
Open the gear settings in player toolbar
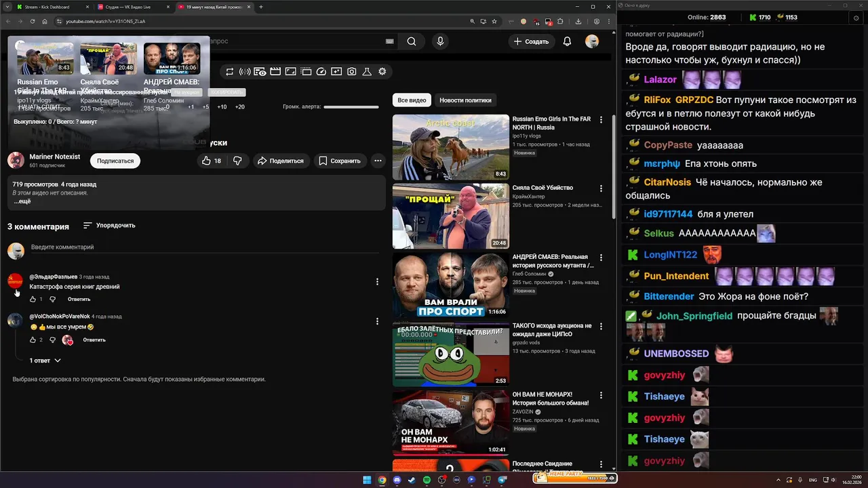click(x=382, y=72)
